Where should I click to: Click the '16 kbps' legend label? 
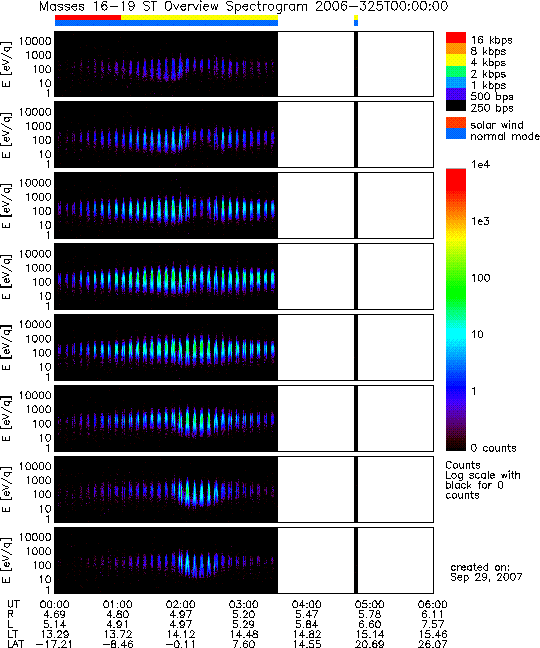(x=492, y=40)
